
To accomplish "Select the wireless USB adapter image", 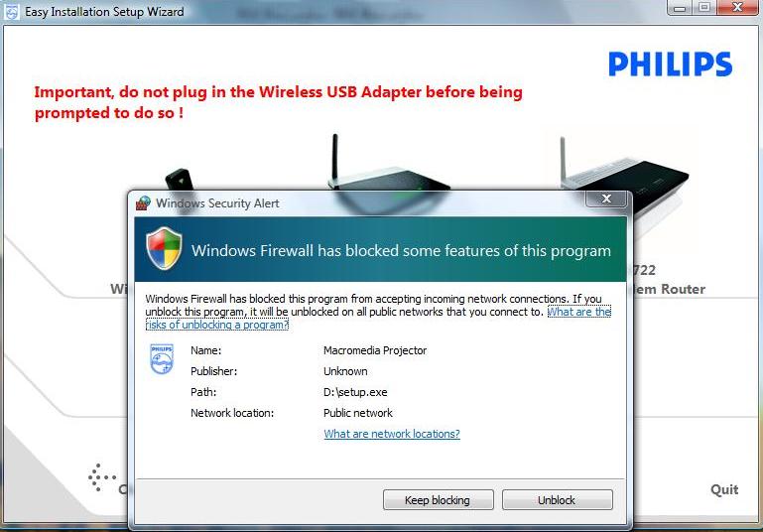I will click(179, 180).
